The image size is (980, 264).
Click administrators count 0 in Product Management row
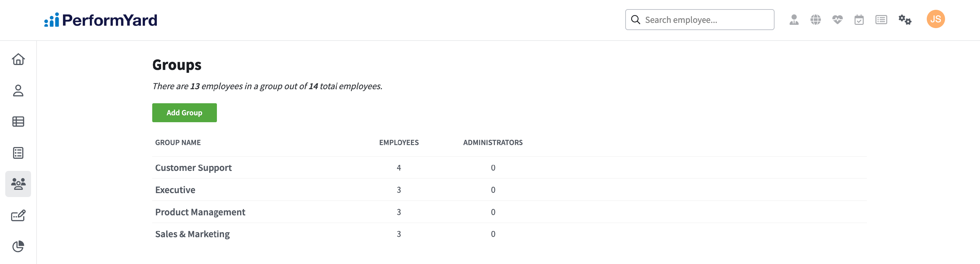pos(493,212)
